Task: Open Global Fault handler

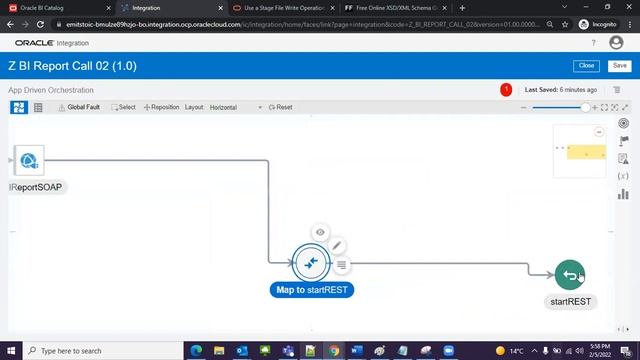Action: (79, 107)
